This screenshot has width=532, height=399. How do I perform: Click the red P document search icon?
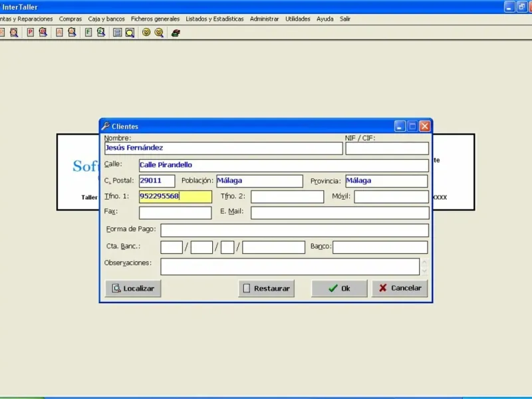[x=43, y=32]
